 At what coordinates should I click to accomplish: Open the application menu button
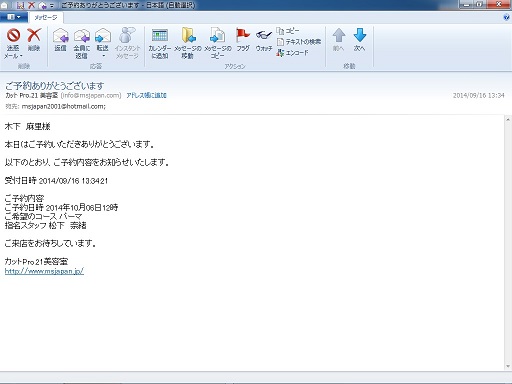click(x=13, y=17)
